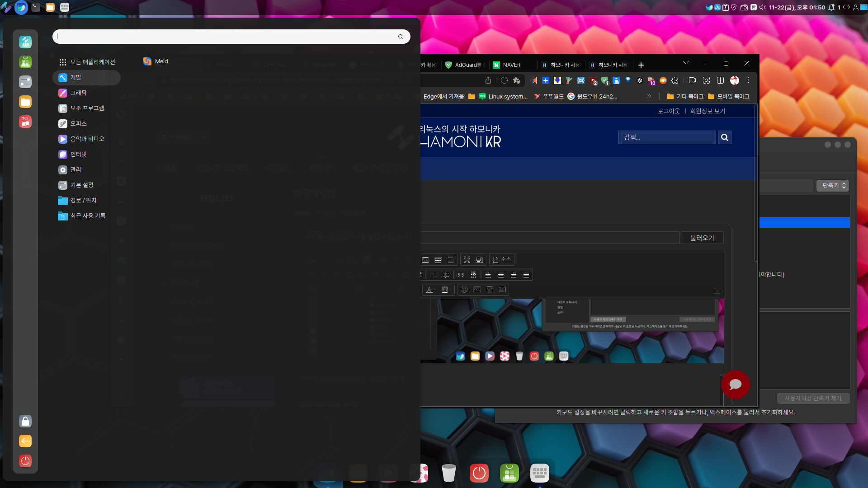The image size is (868, 488).
Task: Click the maximize editor icon
Action: [x=467, y=260]
